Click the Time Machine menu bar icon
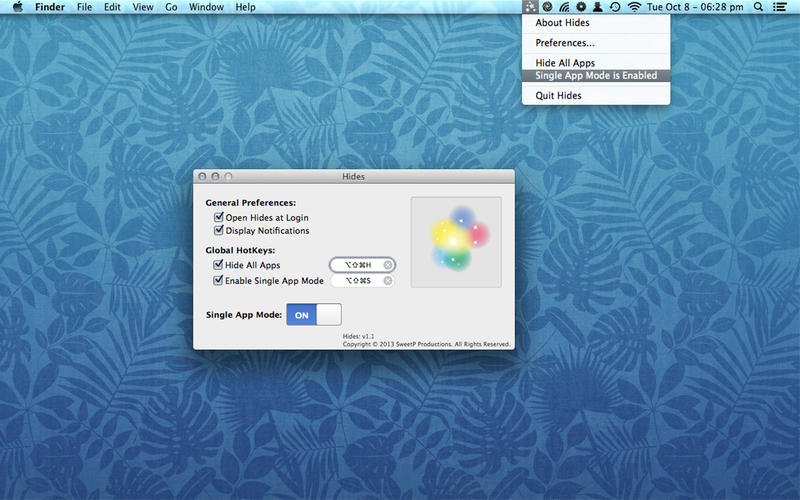Viewport: 800px width, 500px height. coord(615,7)
